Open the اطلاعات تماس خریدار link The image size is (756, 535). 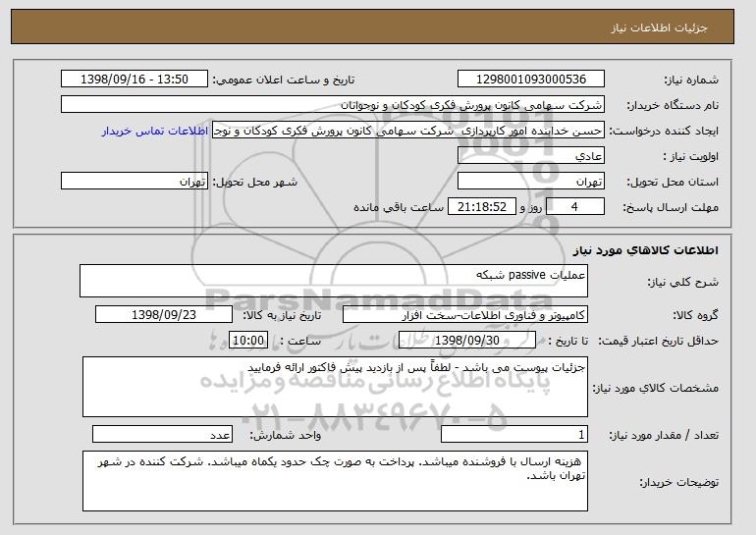155,131
